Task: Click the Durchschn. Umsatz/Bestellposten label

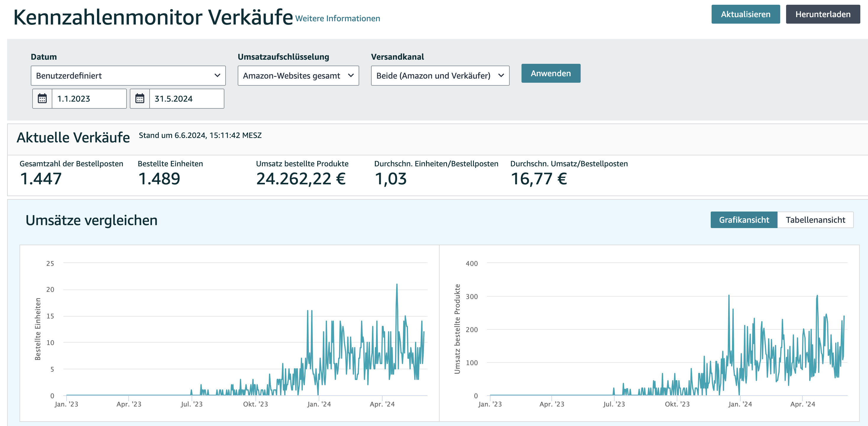Action: 569,164
